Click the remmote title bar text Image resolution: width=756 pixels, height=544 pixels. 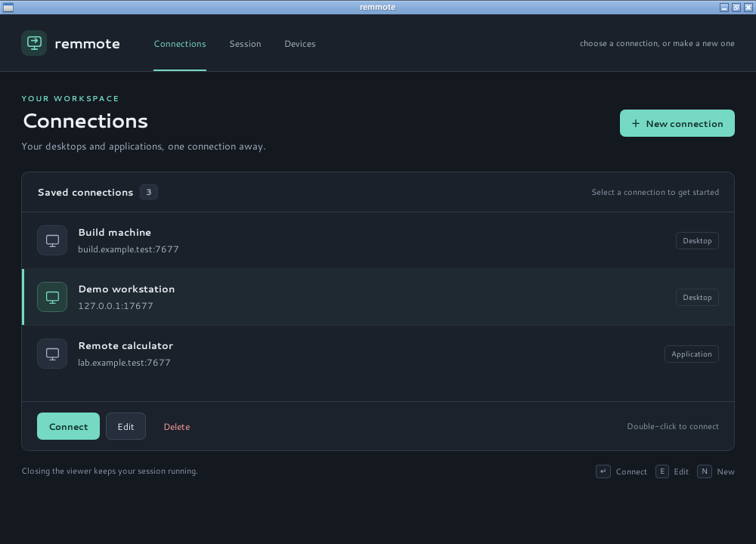pos(377,8)
